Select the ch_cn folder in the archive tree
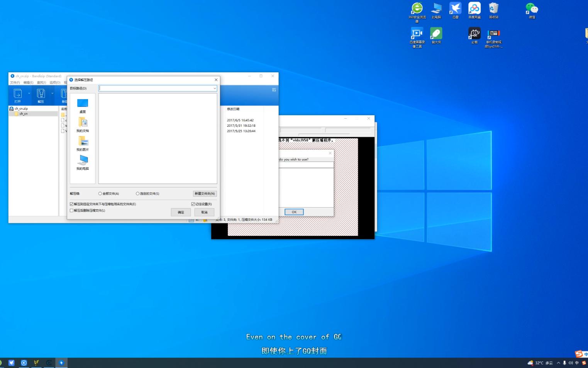Screen dimensions: 588x368 tap(23, 114)
